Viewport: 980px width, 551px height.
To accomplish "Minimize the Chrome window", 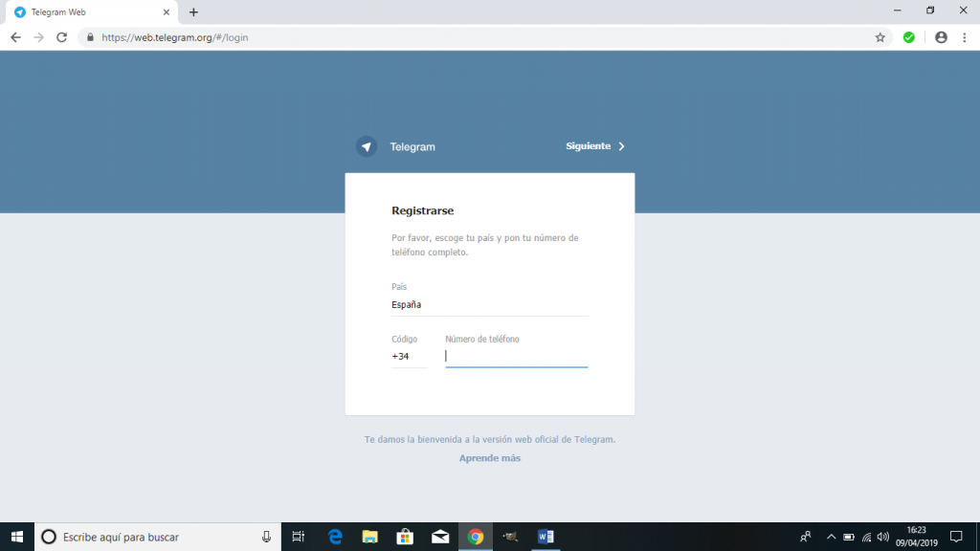I will (898, 10).
